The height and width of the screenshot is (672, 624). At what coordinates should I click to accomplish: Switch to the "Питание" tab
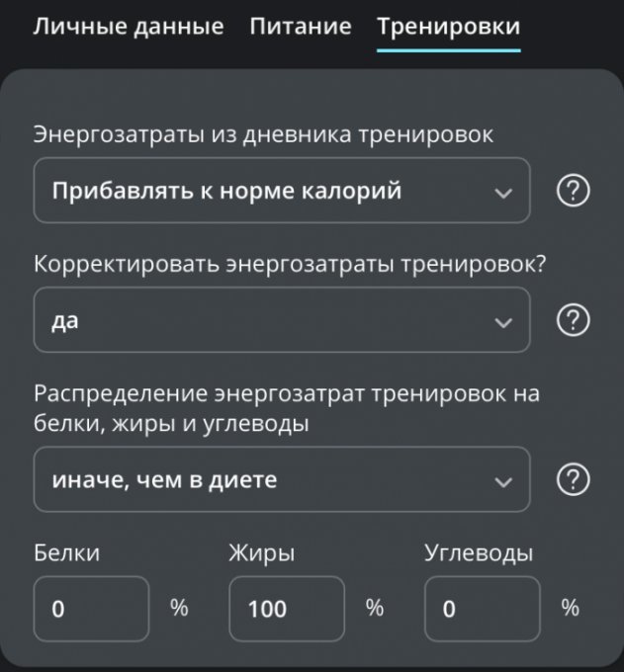click(x=301, y=27)
